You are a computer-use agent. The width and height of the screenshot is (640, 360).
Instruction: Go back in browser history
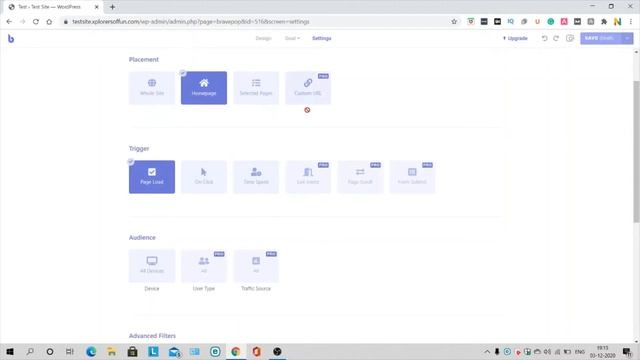9,22
